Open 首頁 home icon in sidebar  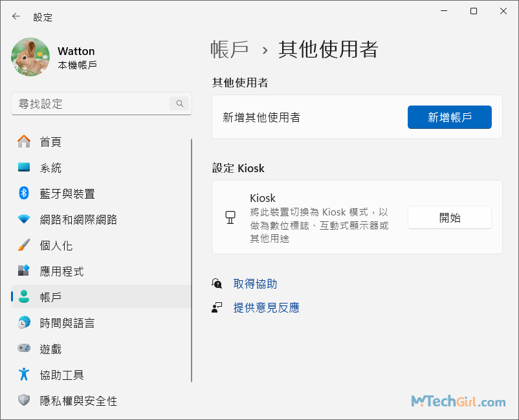[x=24, y=142]
